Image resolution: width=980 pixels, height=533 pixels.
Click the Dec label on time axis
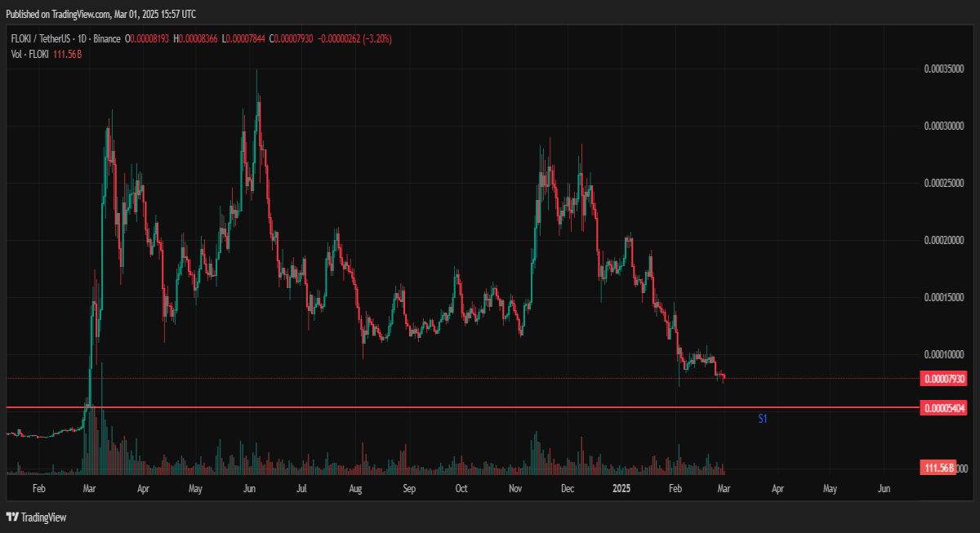[x=568, y=489]
